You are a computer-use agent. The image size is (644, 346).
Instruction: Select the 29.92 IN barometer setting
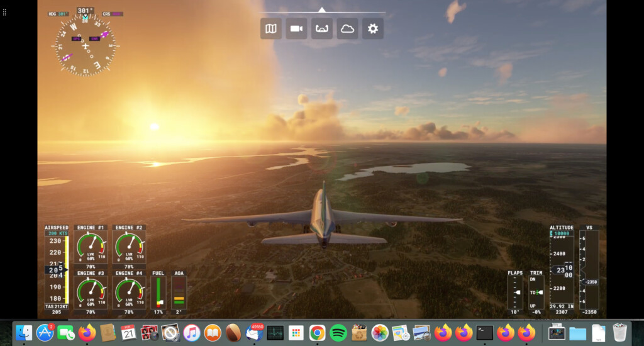pos(562,306)
